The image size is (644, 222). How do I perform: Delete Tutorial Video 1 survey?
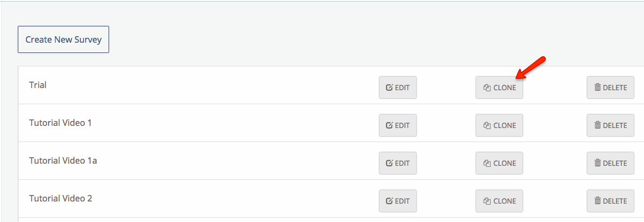pos(611,125)
